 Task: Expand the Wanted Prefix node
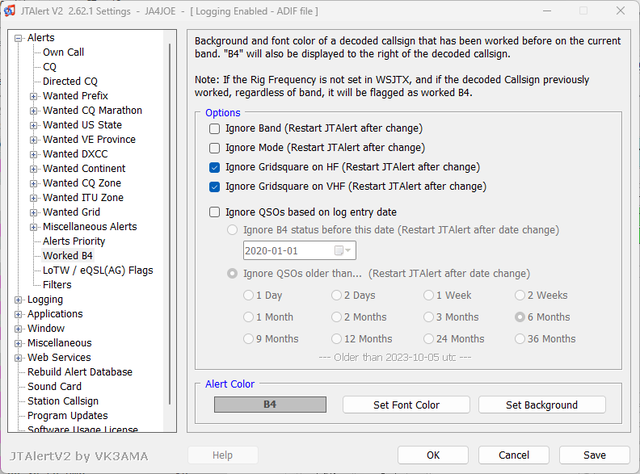coord(33,96)
